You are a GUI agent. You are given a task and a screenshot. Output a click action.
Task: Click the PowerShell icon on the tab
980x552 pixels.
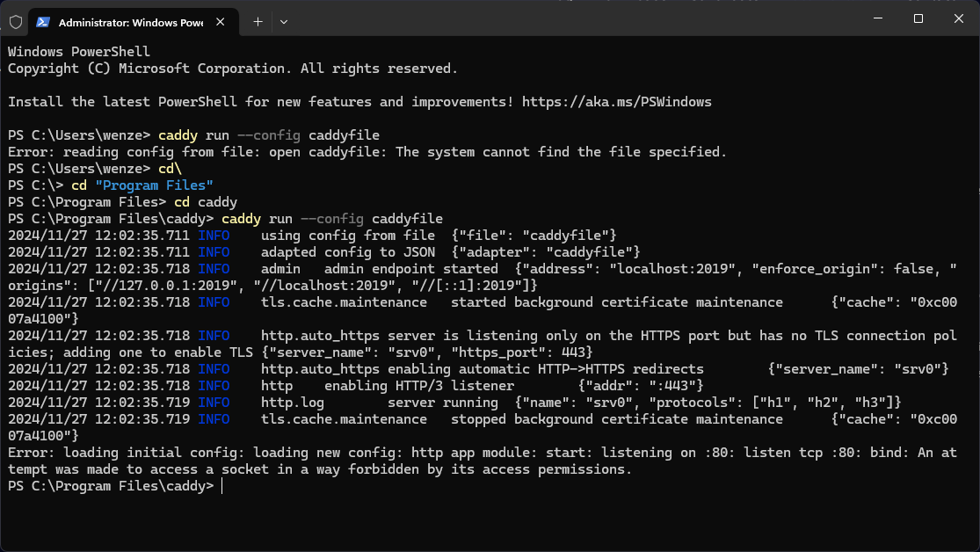[x=43, y=22]
